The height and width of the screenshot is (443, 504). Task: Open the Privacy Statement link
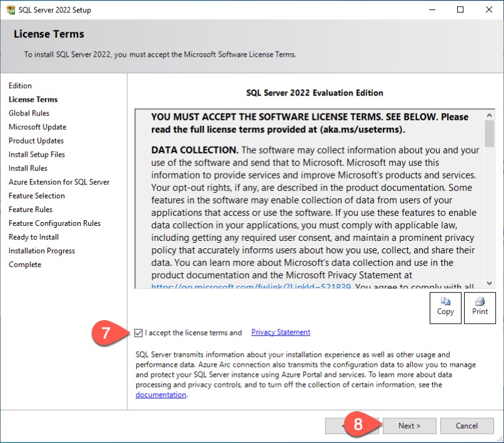point(280,333)
